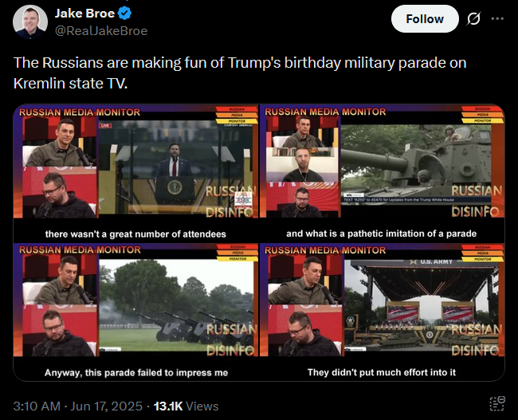The height and width of the screenshot is (420, 518).
Task: View the top-left attendees screenshot
Action: (136, 174)
